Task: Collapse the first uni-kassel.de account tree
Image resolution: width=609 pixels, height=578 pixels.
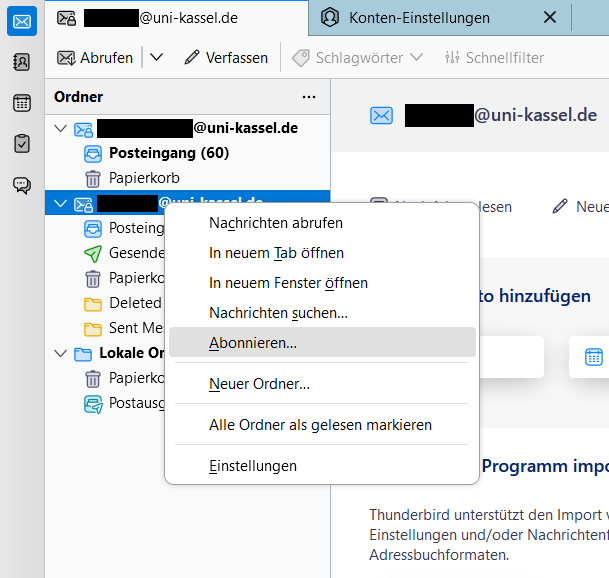Action: tap(61, 128)
